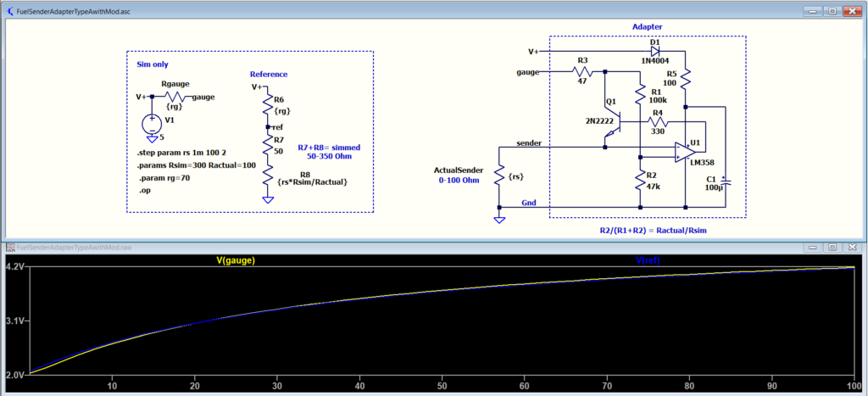Screen dimensions: 868x396
Task: Select the C1 capacitor symbol
Action: point(726,182)
